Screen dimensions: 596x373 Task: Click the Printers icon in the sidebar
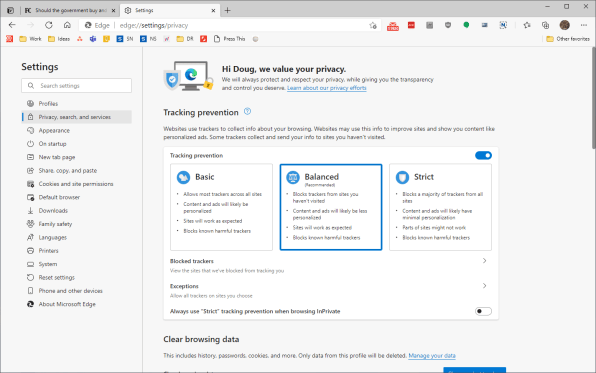pos(30,251)
